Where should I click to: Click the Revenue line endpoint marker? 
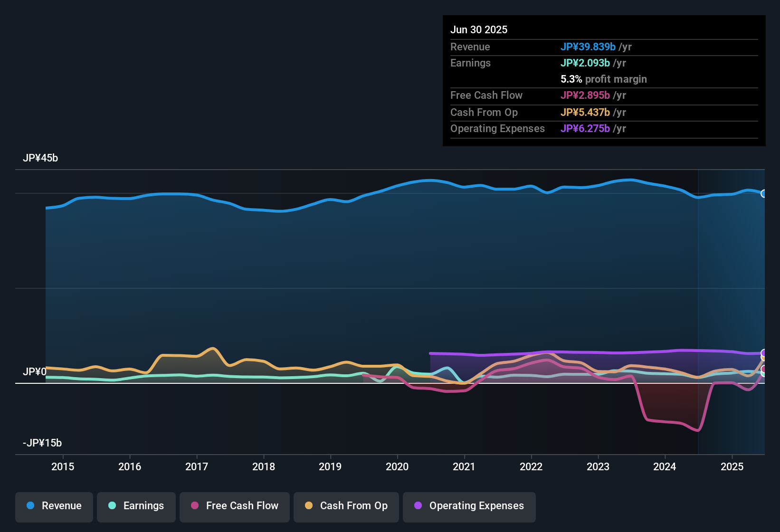tap(764, 193)
